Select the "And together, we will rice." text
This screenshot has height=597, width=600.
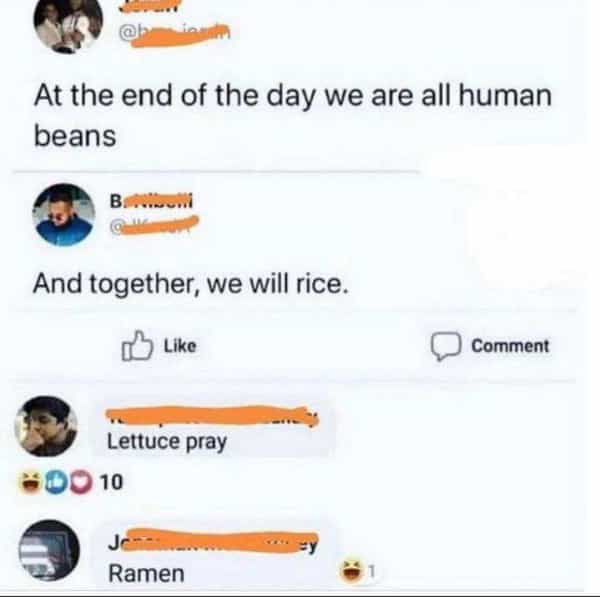coord(191,286)
